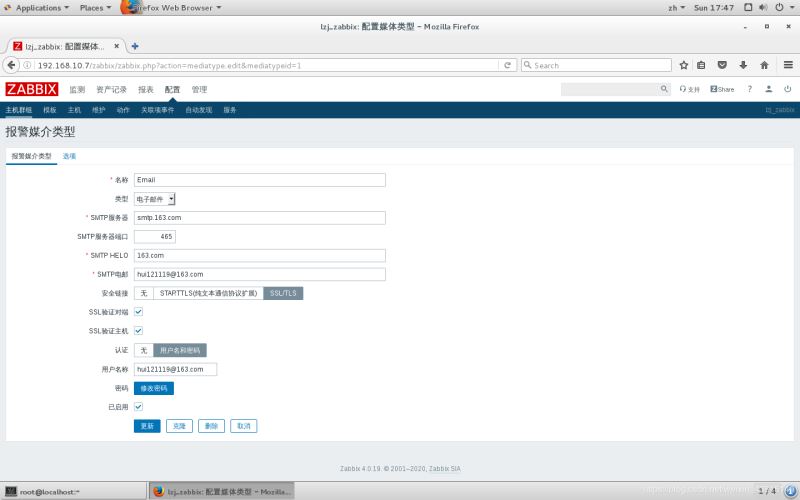The height and width of the screenshot is (500, 800).
Task: Open the user profile icon
Action: [x=768, y=89]
